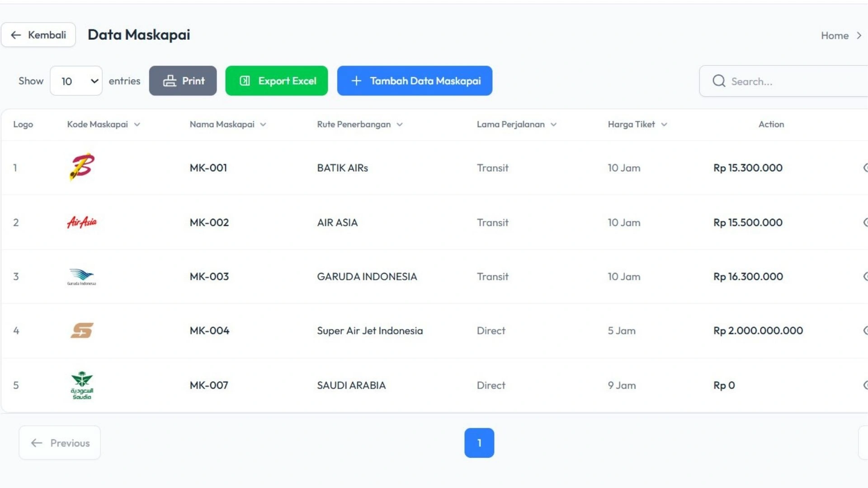The height and width of the screenshot is (488, 868).
Task: Go to Home breadcrumb link
Action: coord(835,36)
